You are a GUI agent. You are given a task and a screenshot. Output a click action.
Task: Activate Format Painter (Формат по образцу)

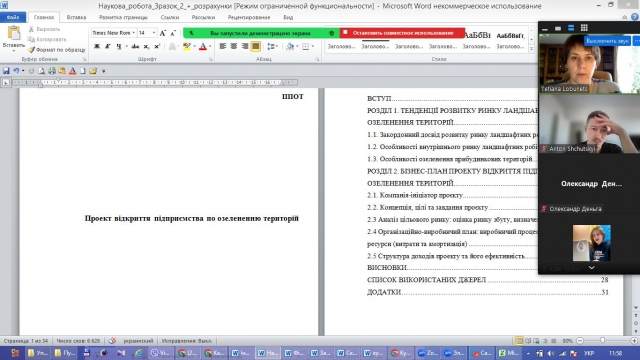(56, 50)
